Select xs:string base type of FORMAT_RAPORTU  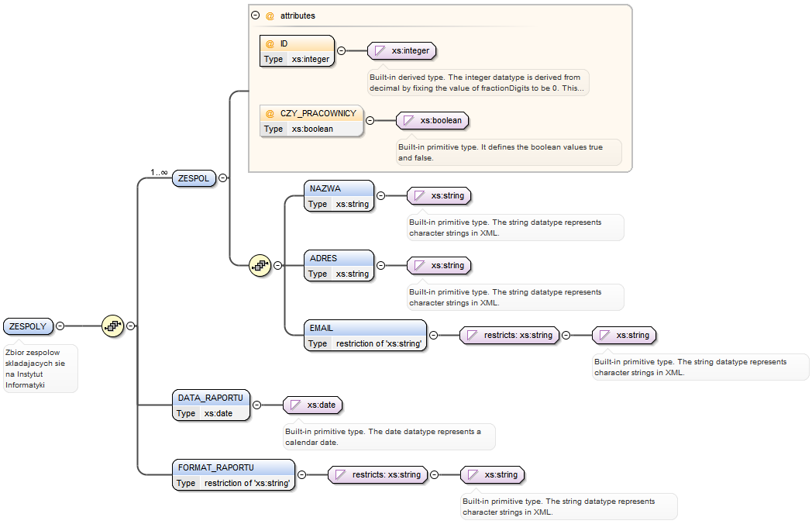493,474
